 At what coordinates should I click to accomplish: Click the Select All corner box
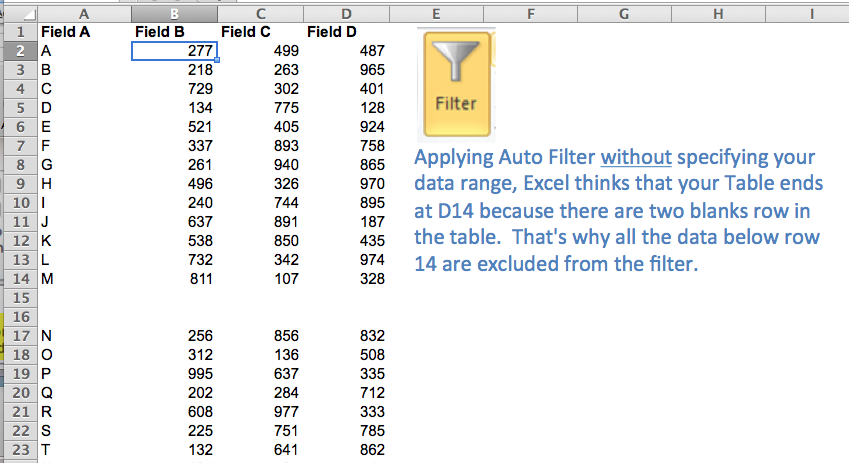pyautogui.click(x=19, y=13)
